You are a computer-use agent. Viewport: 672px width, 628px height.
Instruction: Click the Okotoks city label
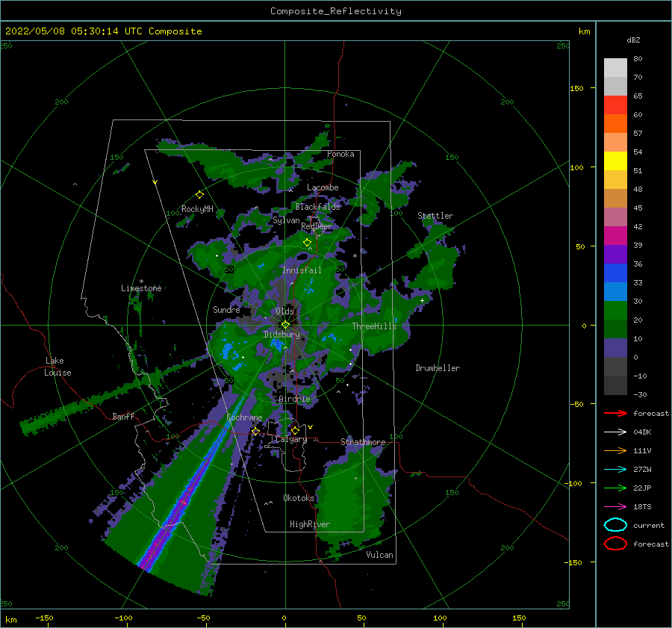pyautogui.click(x=299, y=497)
